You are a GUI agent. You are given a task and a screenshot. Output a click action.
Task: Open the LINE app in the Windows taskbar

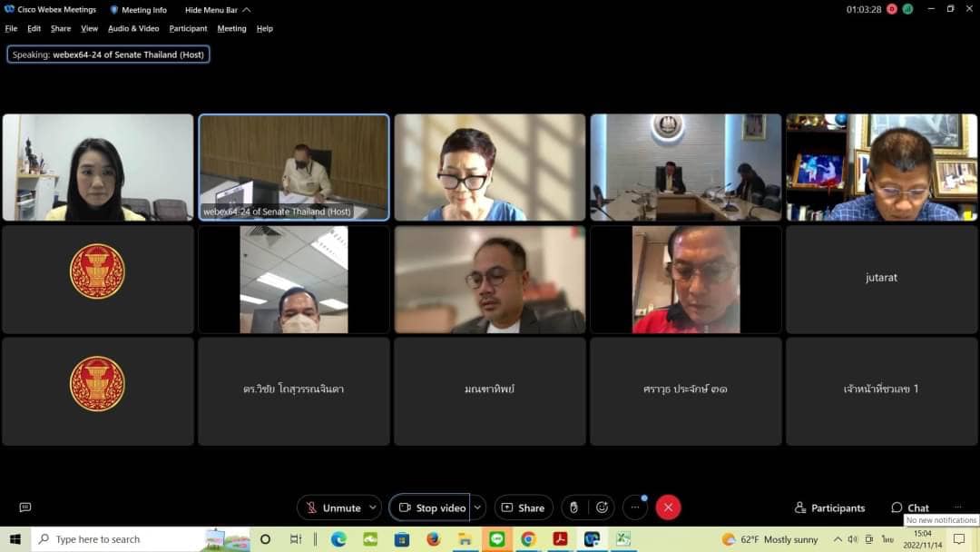click(496, 539)
